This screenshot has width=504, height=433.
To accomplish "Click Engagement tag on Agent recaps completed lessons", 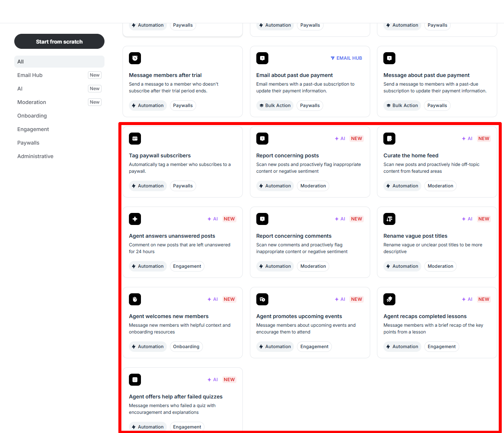I will pos(442,347).
